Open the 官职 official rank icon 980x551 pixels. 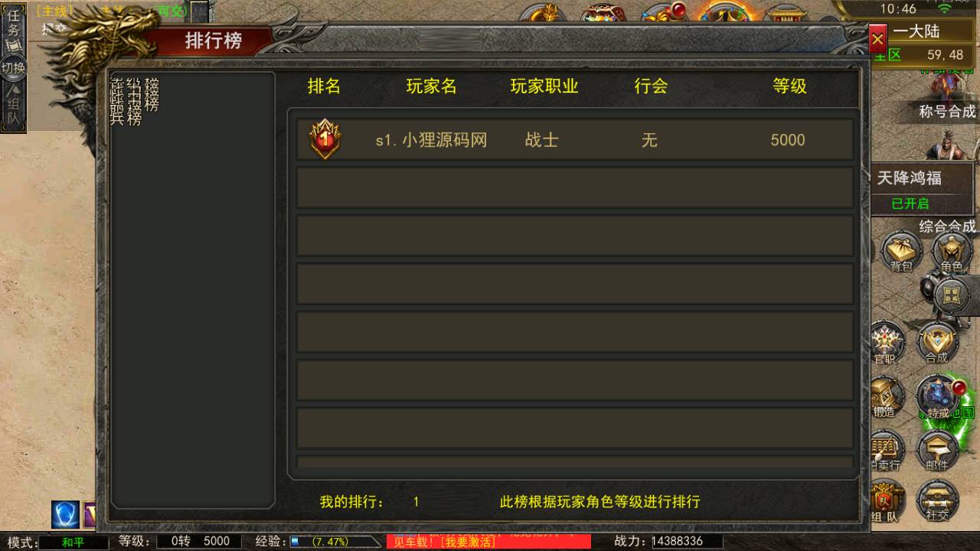click(887, 342)
